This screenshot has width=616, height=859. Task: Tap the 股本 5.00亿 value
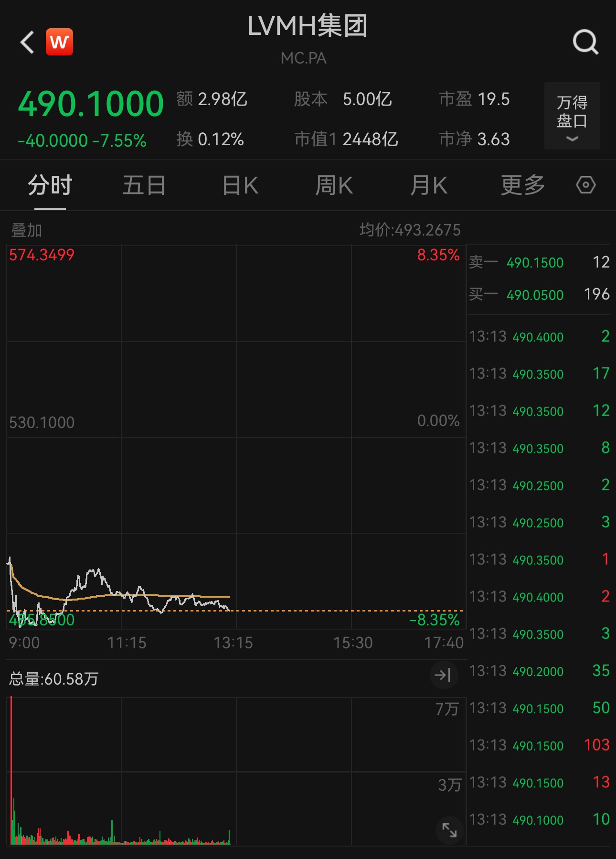[343, 99]
